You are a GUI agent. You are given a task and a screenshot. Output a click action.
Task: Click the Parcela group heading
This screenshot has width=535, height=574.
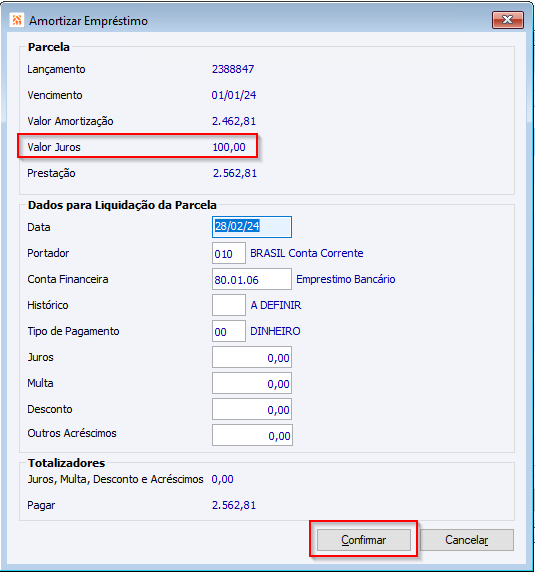(x=49, y=47)
